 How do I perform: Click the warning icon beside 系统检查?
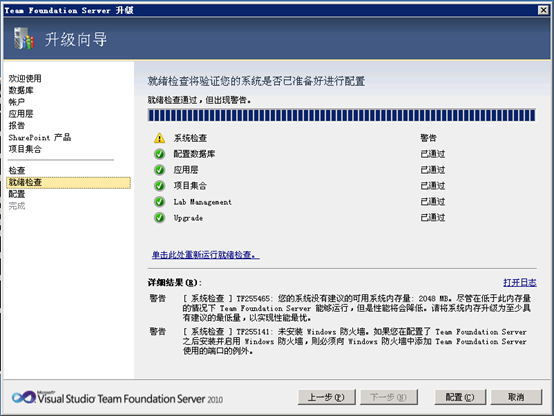159,138
